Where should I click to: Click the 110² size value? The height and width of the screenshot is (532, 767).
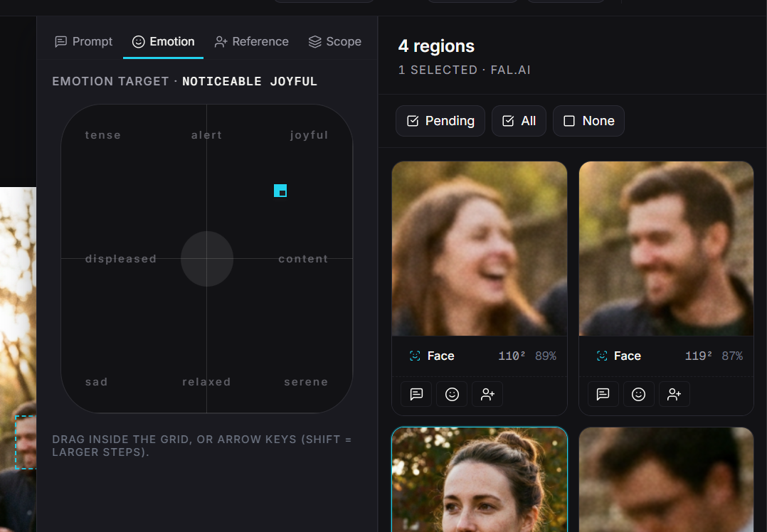pyautogui.click(x=512, y=356)
